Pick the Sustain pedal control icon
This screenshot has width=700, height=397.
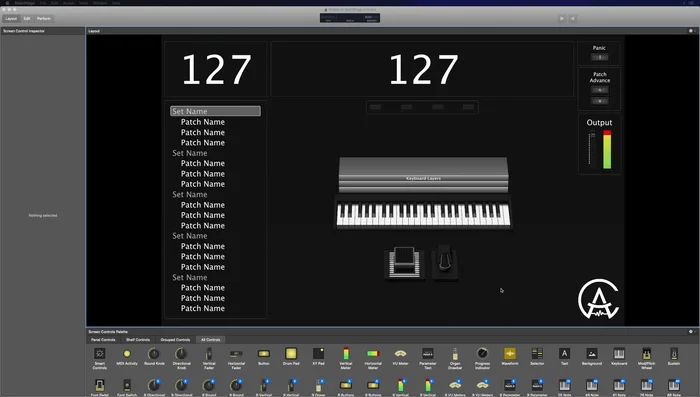point(674,354)
